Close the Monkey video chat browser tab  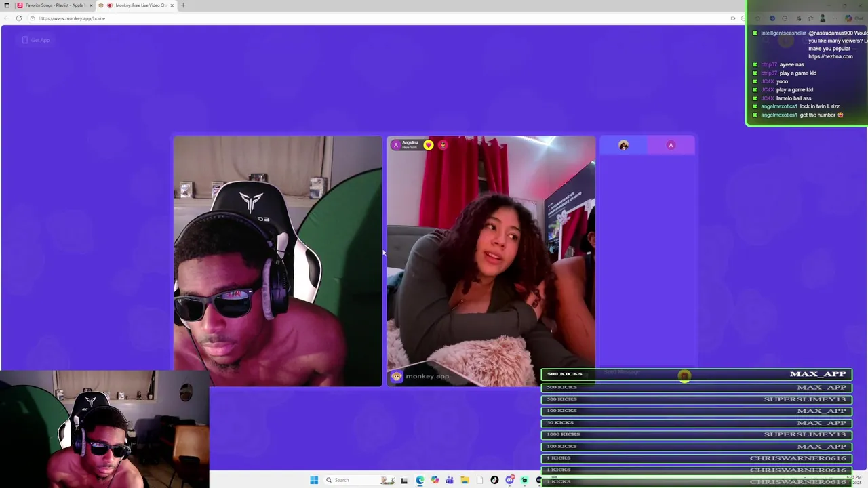click(172, 5)
